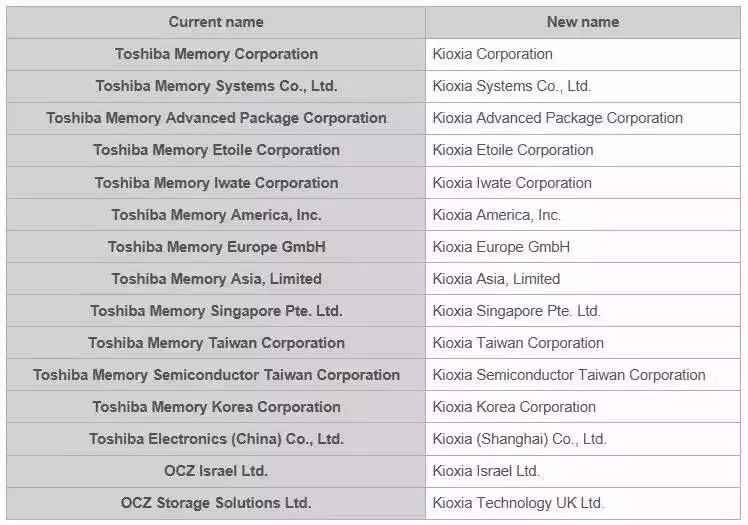Screen dimensions: 748x525
Task: Select the OCZ Israel Ltd. cell
Action: (x=216, y=471)
